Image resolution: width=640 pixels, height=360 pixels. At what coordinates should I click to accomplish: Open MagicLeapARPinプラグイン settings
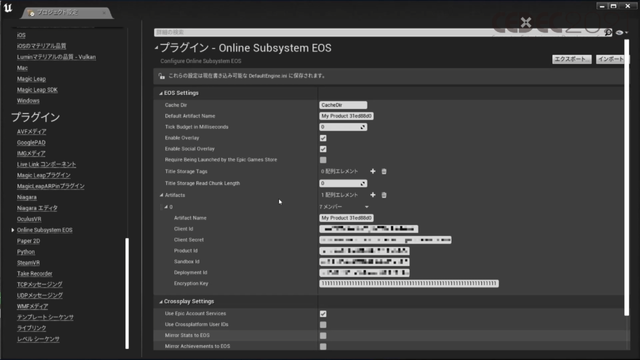[x=51, y=186]
